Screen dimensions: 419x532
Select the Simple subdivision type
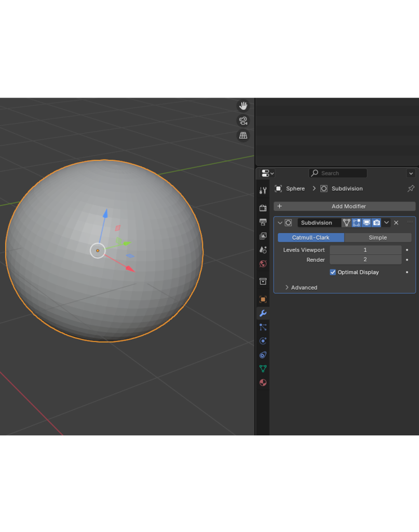377,237
